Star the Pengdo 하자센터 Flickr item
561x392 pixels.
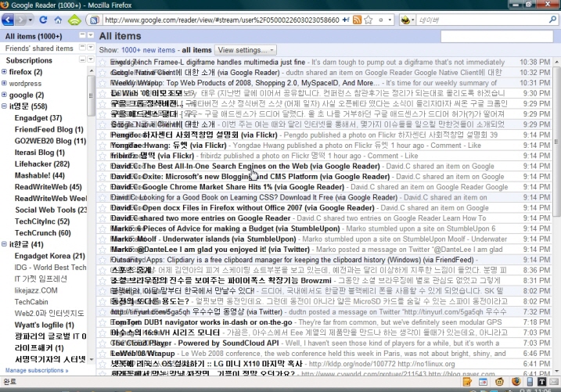[x=102, y=135]
